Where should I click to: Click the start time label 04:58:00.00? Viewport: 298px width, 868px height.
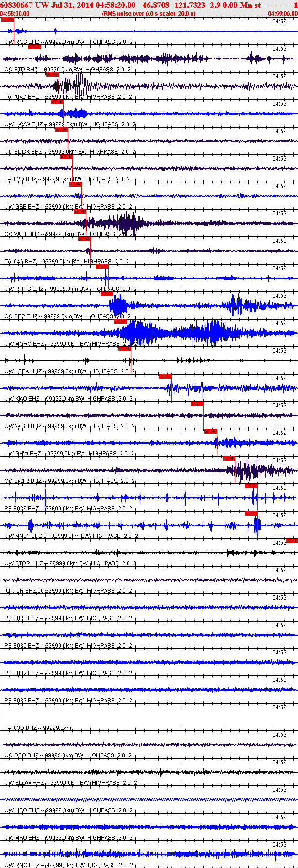click(x=15, y=13)
